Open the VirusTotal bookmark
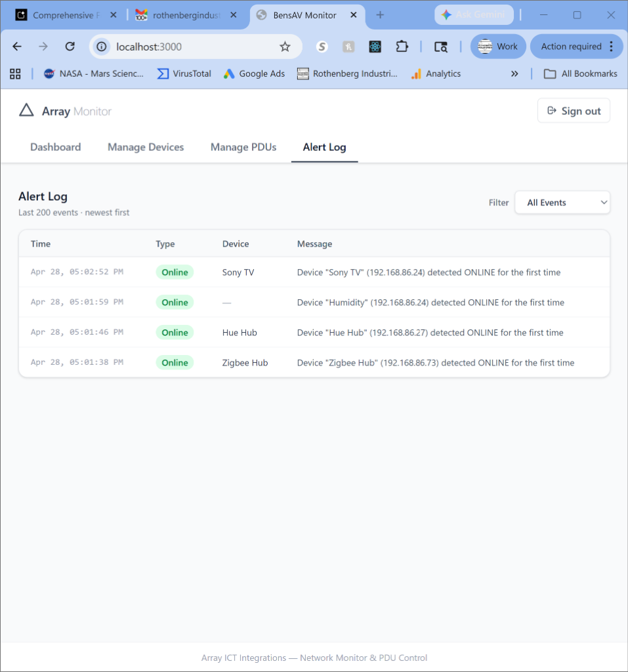 (184, 73)
